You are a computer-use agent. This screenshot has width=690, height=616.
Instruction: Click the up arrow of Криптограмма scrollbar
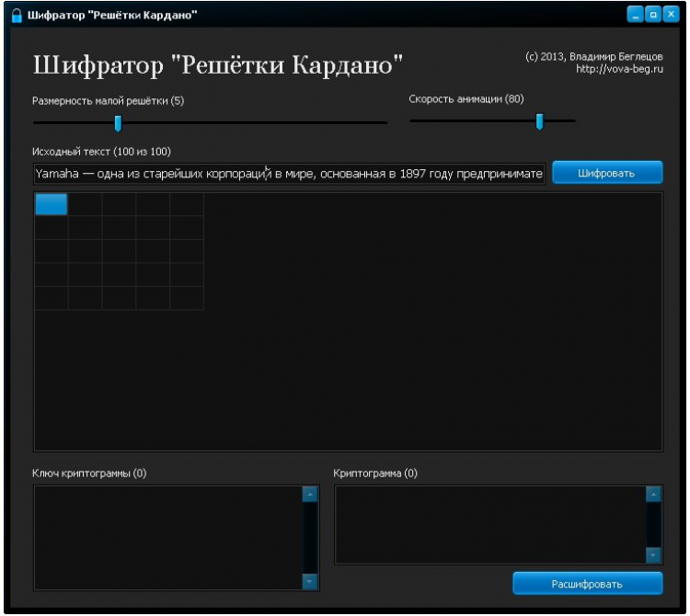pos(653,495)
